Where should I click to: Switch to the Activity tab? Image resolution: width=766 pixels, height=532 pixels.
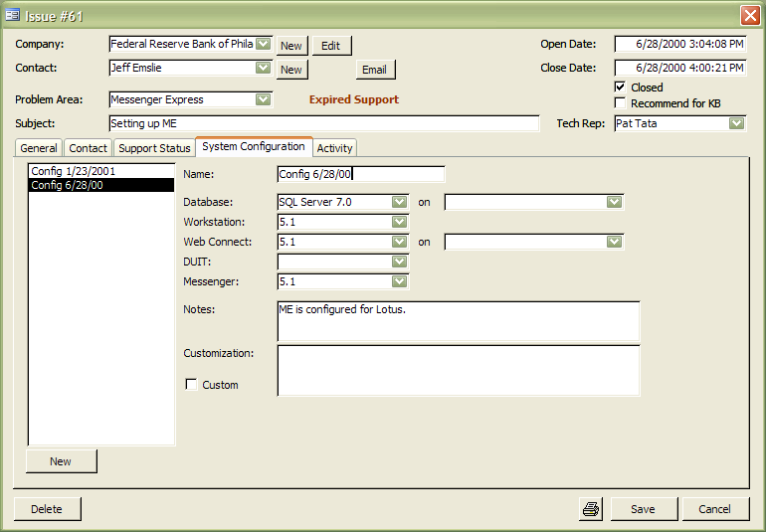334,148
